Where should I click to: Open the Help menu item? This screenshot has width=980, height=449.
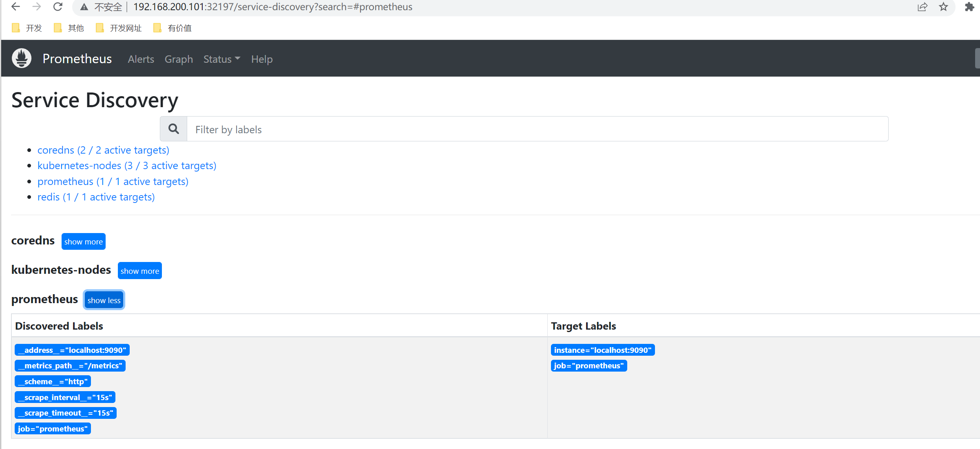point(262,59)
